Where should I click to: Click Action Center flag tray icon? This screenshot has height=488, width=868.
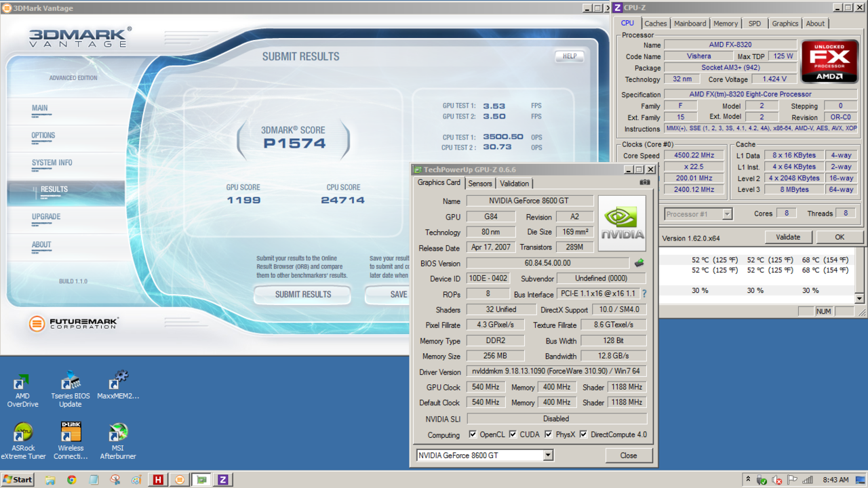[791, 480]
